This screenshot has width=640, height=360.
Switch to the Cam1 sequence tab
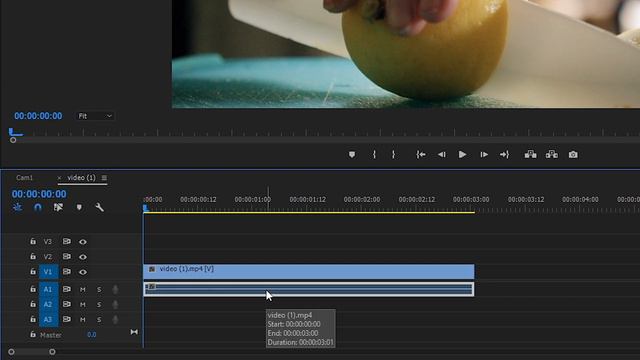click(24, 178)
